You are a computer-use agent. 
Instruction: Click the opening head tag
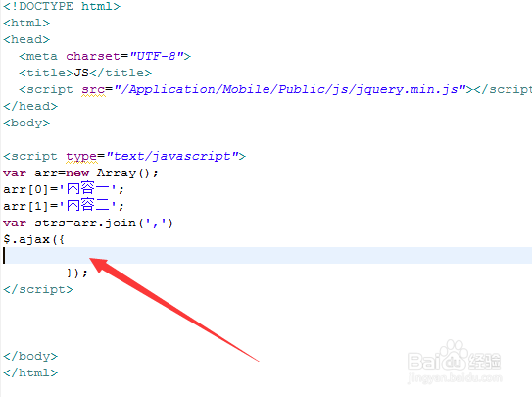pos(26,39)
